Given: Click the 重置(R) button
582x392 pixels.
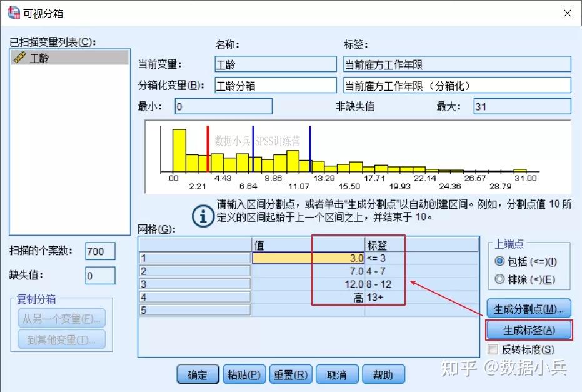Looking at the screenshot, I should 290,374.
